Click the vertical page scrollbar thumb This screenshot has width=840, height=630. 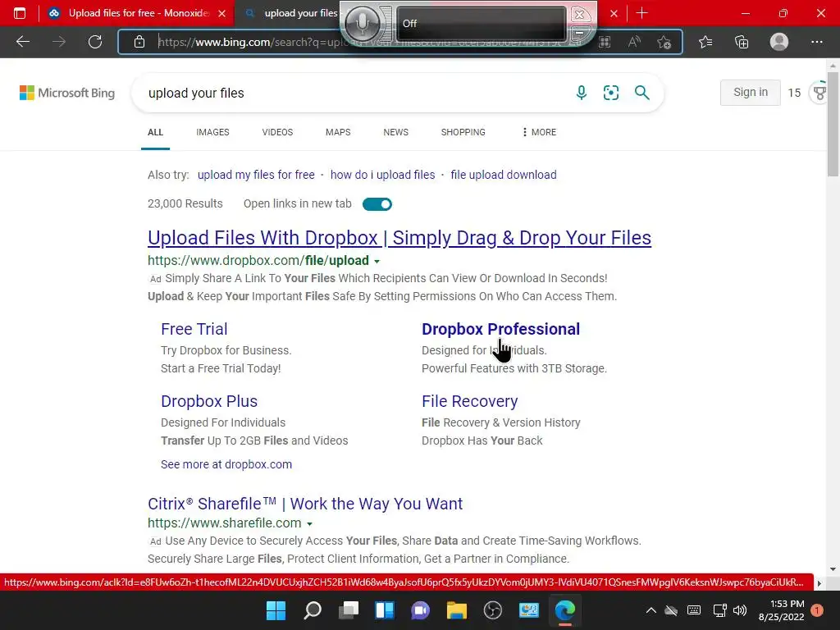tap(833, 125)
